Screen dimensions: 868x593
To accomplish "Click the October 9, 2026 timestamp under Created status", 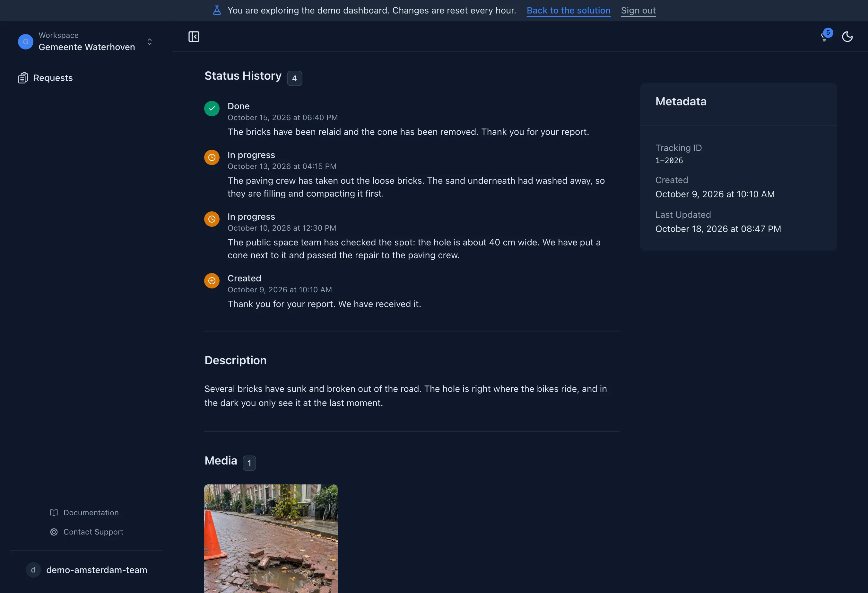I will pos(279,290).
